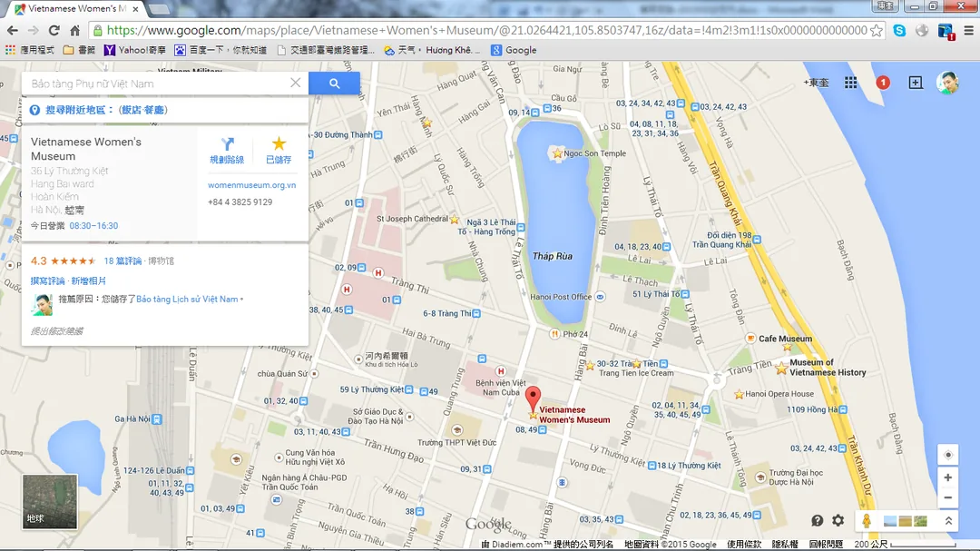Click the blue search magnifier button
The height and width of the screenshot is (551, 980).
[334, 84]
